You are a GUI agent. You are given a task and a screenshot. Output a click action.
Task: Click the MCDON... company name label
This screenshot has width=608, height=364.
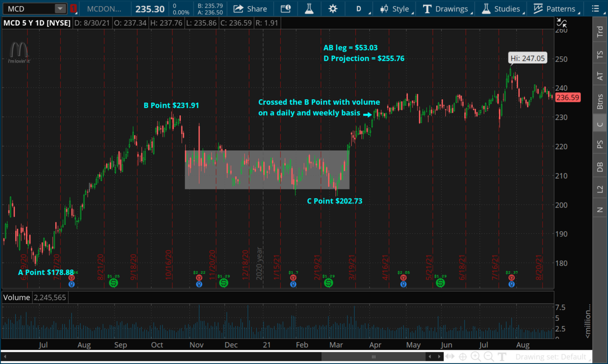click(x=104, y=9)
